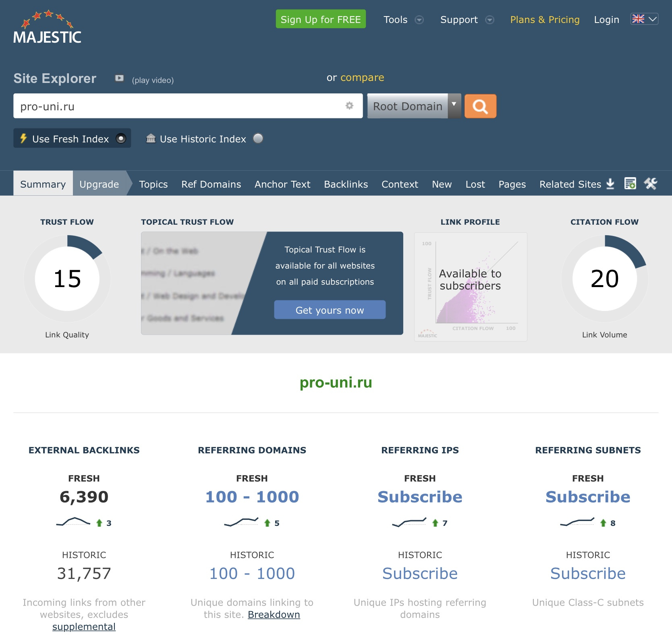Select Use Historic Index radio button
Screen dimensions: 672x641
pyautogui.click(x=258, y=139)
